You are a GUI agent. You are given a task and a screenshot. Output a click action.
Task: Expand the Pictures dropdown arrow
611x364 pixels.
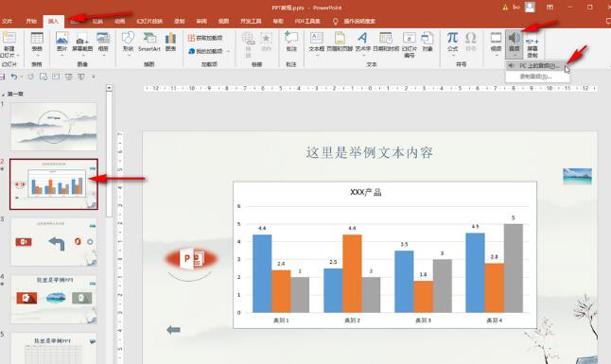62,56
